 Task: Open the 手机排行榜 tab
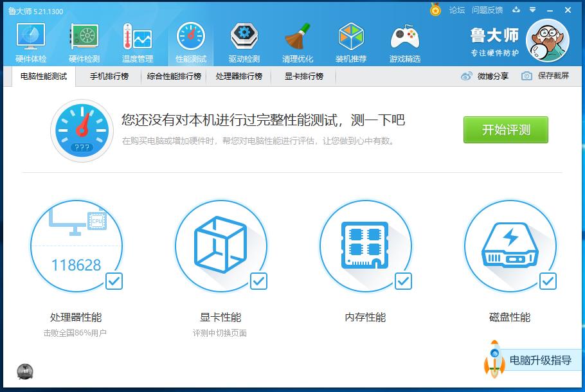click(x=109, y=76)
